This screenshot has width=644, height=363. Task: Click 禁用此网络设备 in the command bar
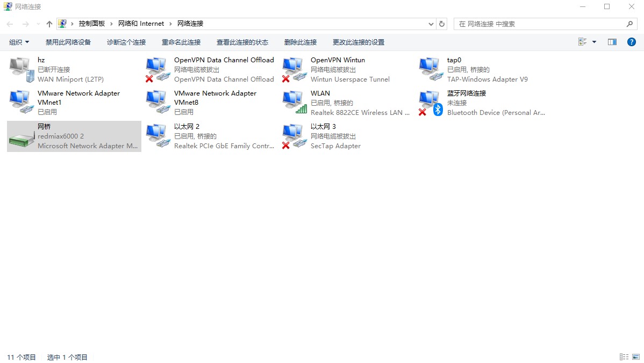coord(68,42)
